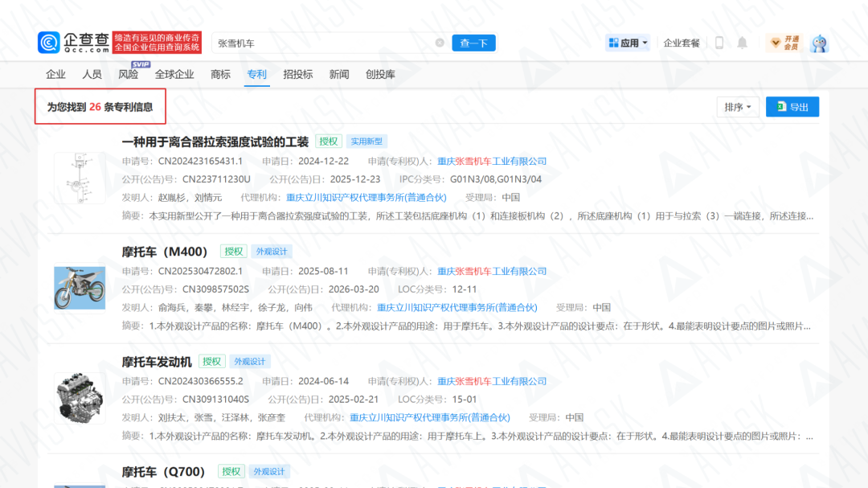
Task: Open the user avatar icon
Action: [819, 43]
